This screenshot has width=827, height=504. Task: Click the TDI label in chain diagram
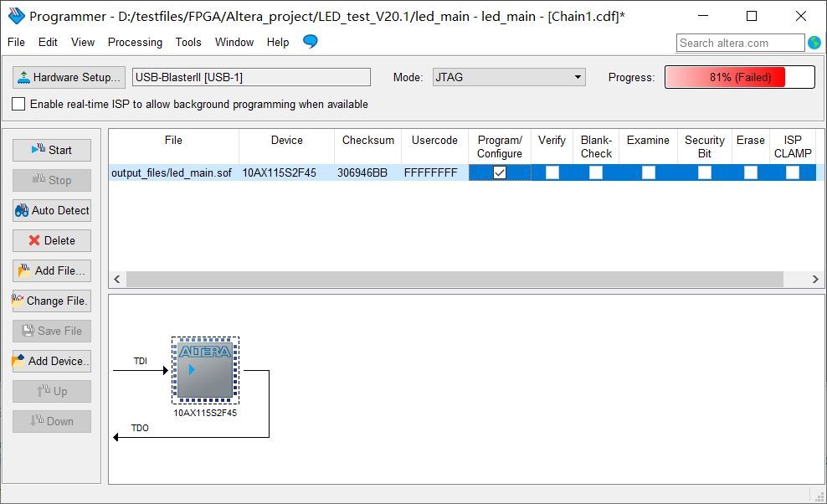coord(141,361)
